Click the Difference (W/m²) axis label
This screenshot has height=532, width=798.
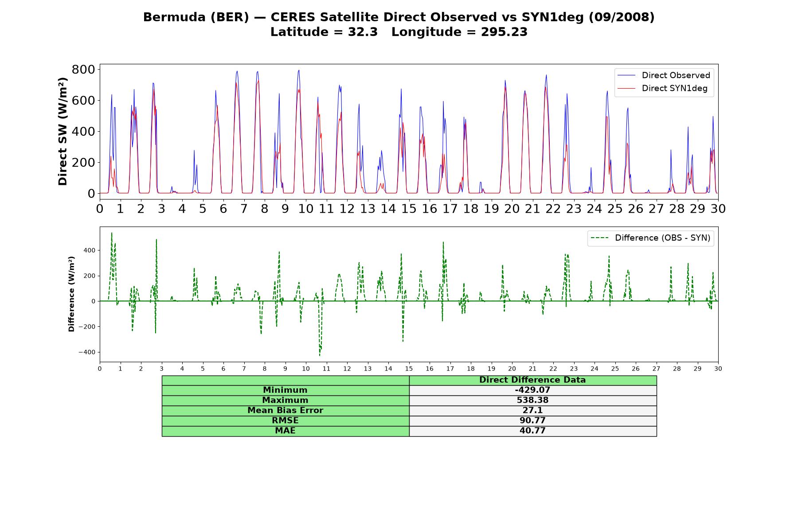tap(71, 294)
